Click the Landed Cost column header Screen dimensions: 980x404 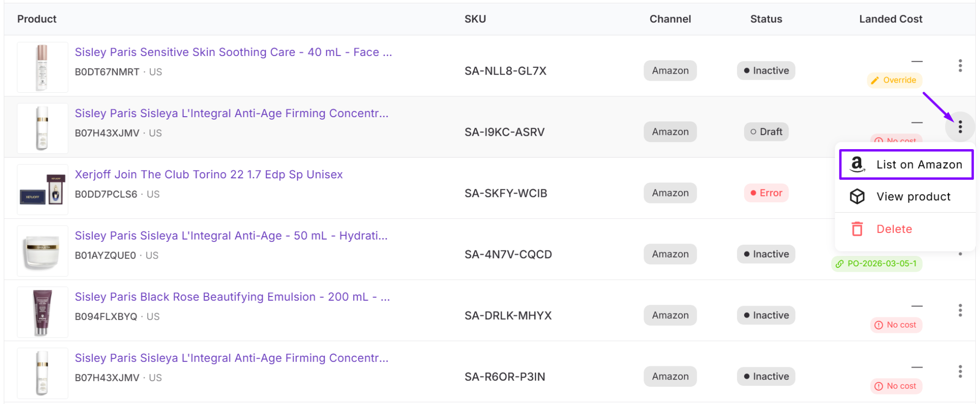click(x=891, y=19)
